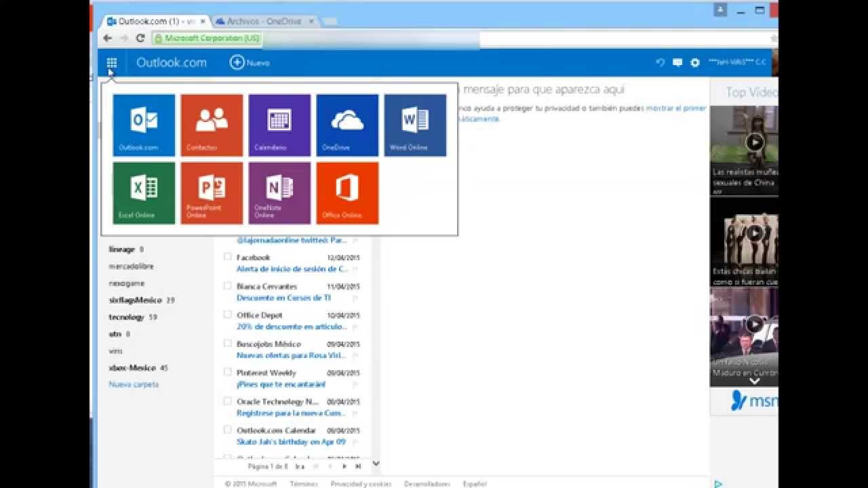
Task: Switch to the Outlook.com (1) tab
Action: pyautogui.click(x=157, y=22)
